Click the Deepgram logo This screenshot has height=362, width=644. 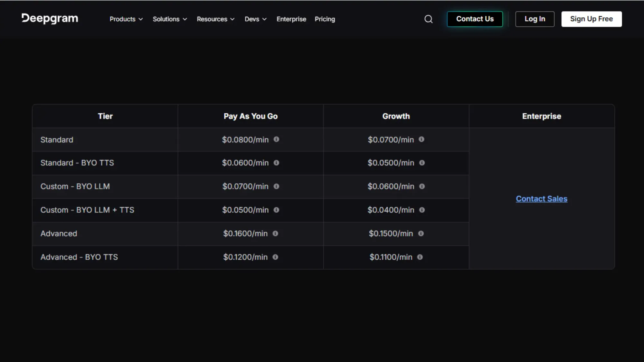coord(50,19)
